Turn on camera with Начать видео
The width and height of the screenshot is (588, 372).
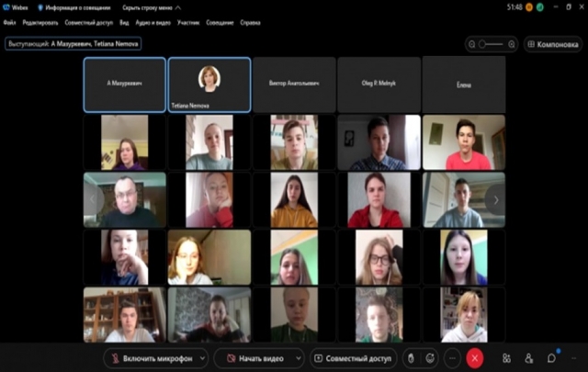tap(255, 358)
